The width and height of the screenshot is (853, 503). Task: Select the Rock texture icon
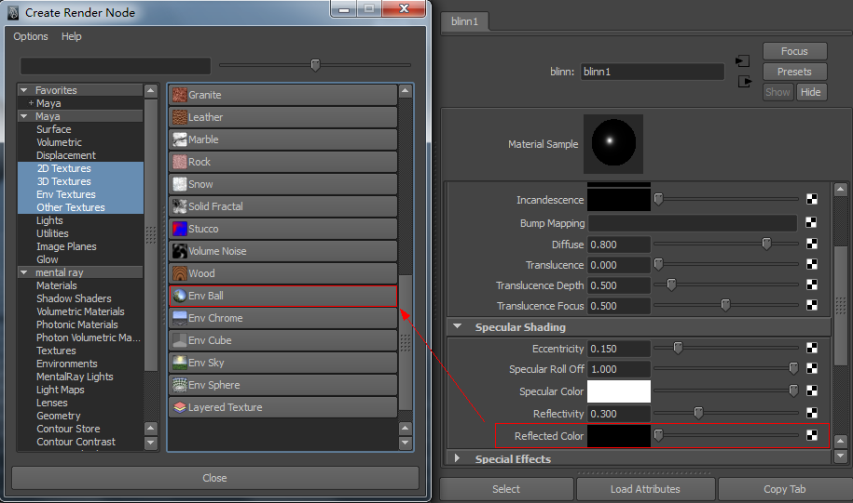(180, 162)
